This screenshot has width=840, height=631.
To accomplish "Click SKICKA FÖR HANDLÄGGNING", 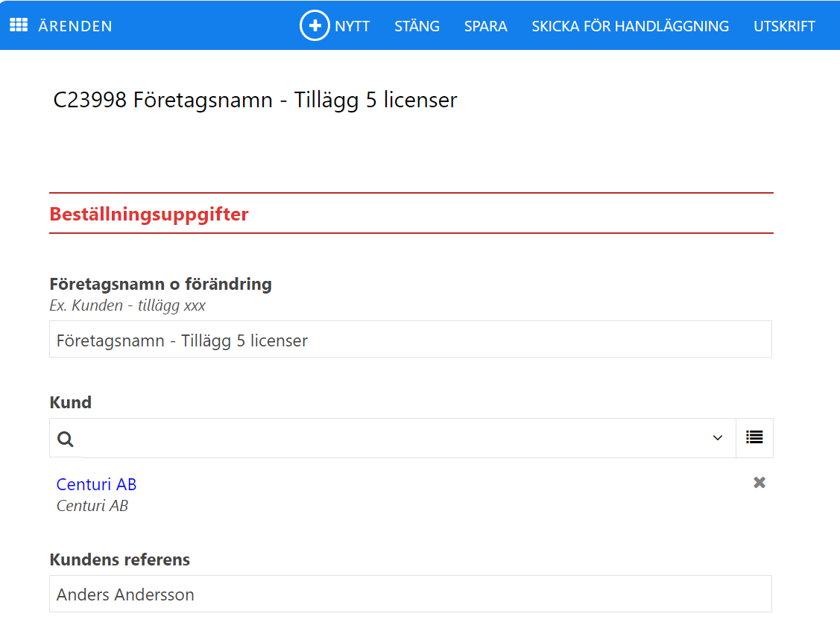I will [x=630, y=26].
